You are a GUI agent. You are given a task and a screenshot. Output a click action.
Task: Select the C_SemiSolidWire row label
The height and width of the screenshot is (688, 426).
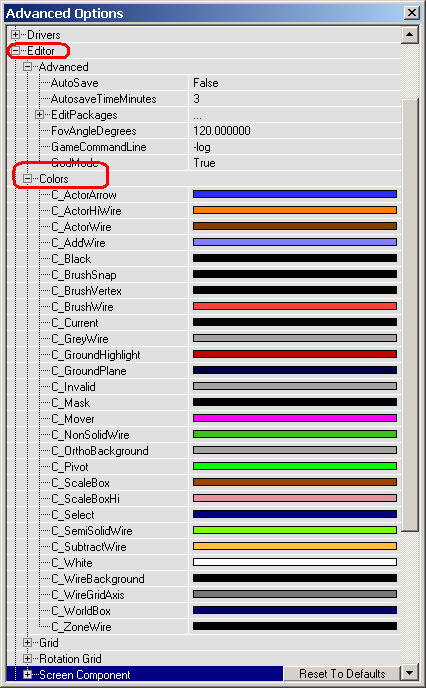pos(92,530)
